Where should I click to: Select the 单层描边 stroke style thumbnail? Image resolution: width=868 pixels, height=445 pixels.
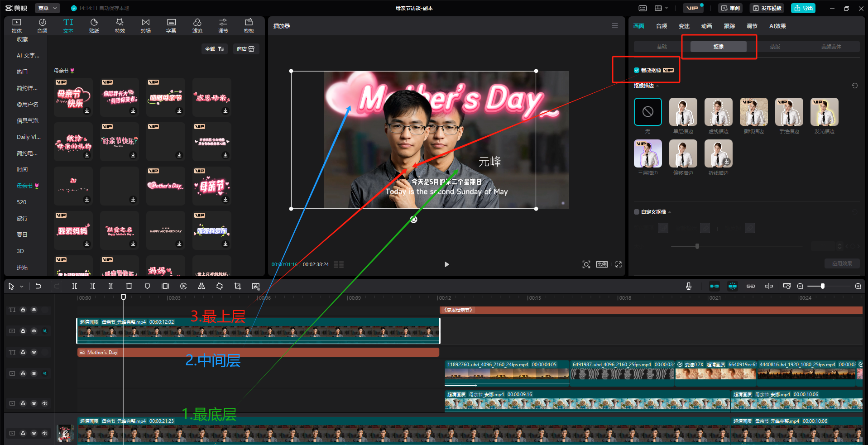[x=683, y=112]
